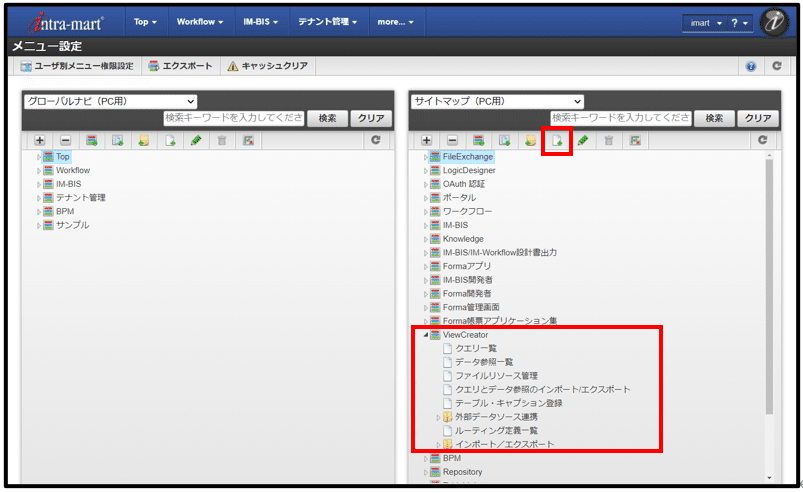Image resolution: width=803 pixels, height=493 pixels.
Task: Click refresh icon in left panel toolbar
Action: point(376,140)
